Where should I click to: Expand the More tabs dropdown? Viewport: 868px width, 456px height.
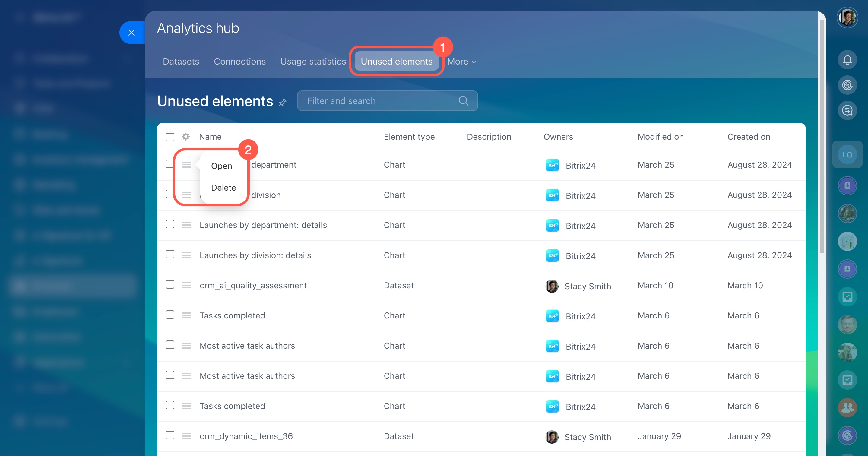(x=461, y=61)
